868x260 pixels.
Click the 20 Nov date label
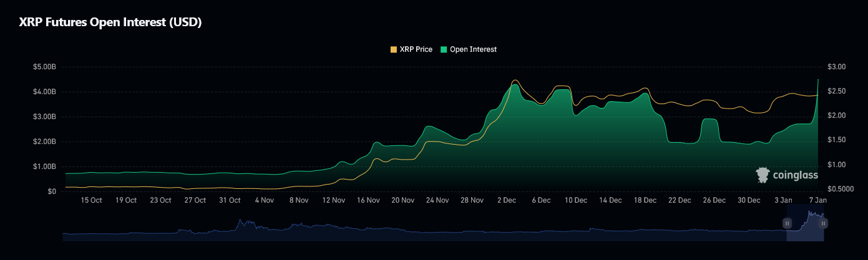tap(403, 200)
